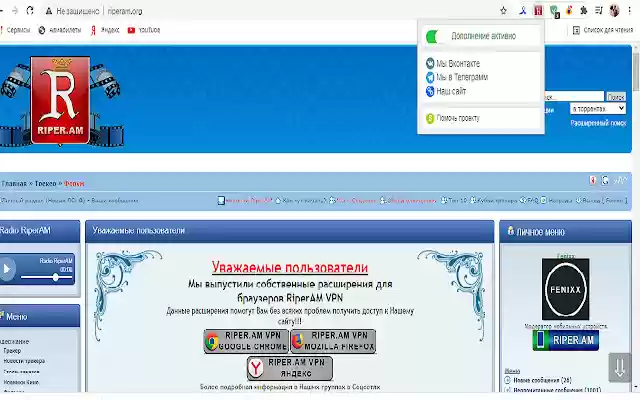This screenshot has width=640, height=400.
Task: Open the VKontakte link in extension popup
Action: (458, 64)
